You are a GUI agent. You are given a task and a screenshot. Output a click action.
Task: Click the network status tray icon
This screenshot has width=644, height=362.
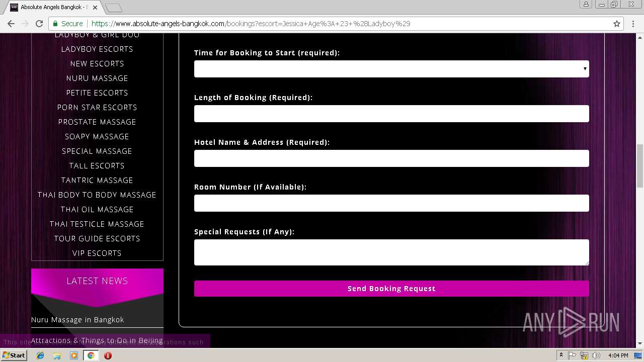(584, 355)
